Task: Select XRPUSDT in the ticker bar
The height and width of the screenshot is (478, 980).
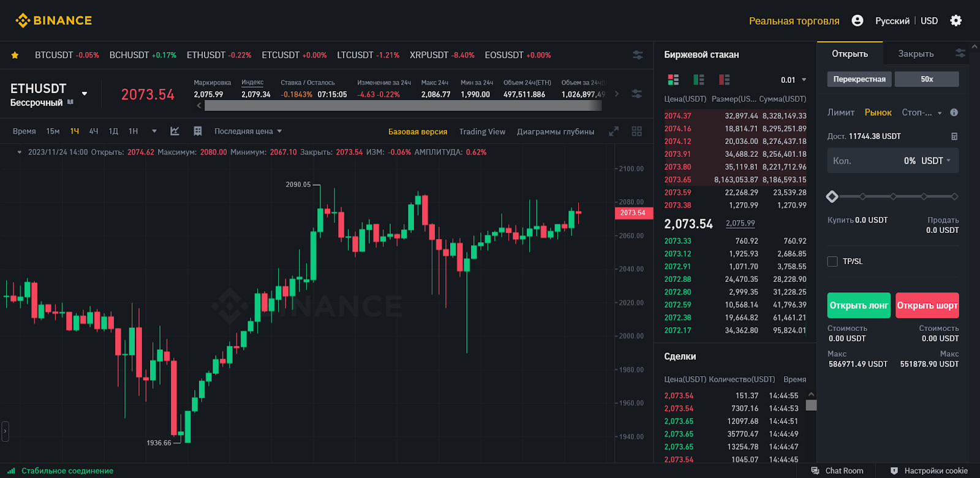Action: coord(442,55)
